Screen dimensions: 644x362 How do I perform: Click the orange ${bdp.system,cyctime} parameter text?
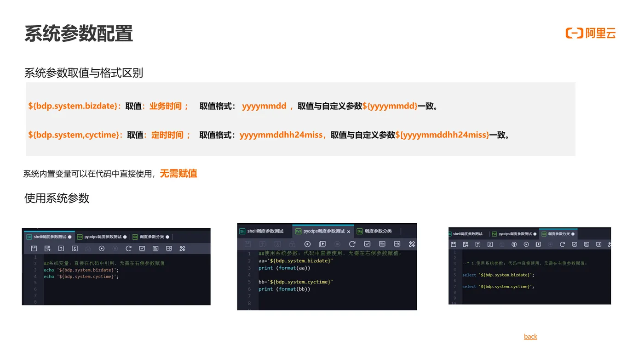pos(75,135)
